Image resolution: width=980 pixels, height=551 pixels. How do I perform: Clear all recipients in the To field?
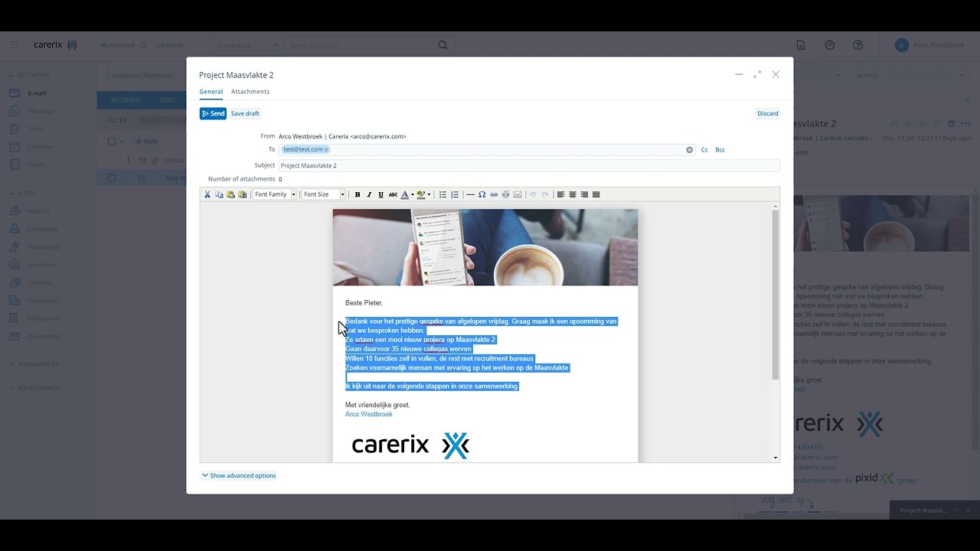[x=689, y=150]
